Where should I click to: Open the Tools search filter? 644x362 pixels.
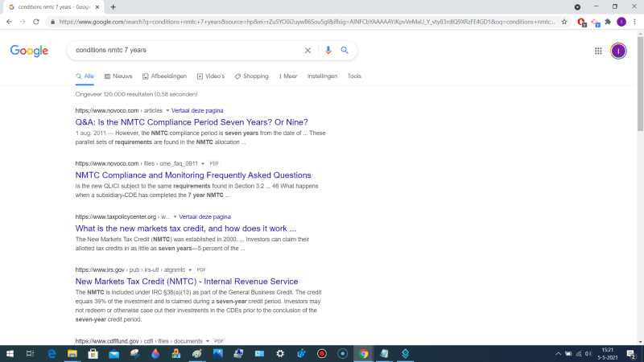[354, 76]
